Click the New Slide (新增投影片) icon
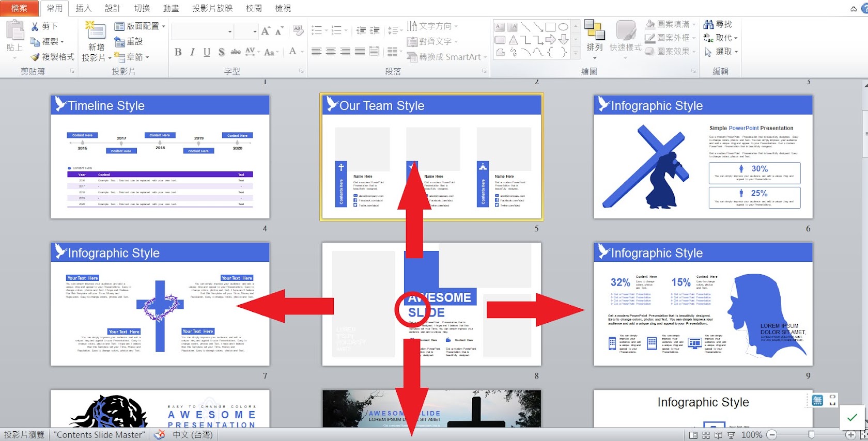 pos(96,31)
